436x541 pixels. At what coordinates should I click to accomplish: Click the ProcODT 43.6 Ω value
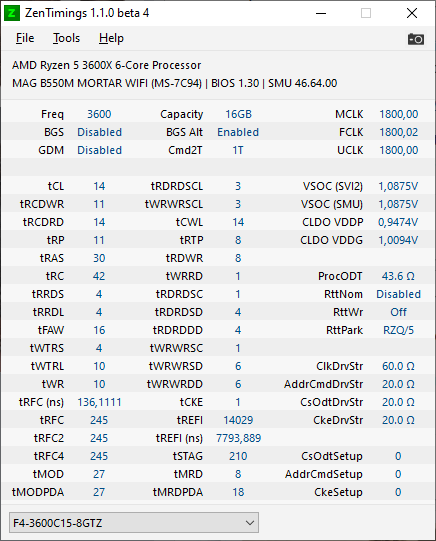point(398,276)
